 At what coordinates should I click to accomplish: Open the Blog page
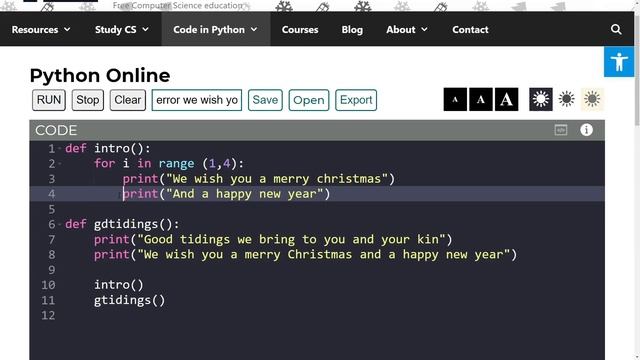click(x=352, y=29)
